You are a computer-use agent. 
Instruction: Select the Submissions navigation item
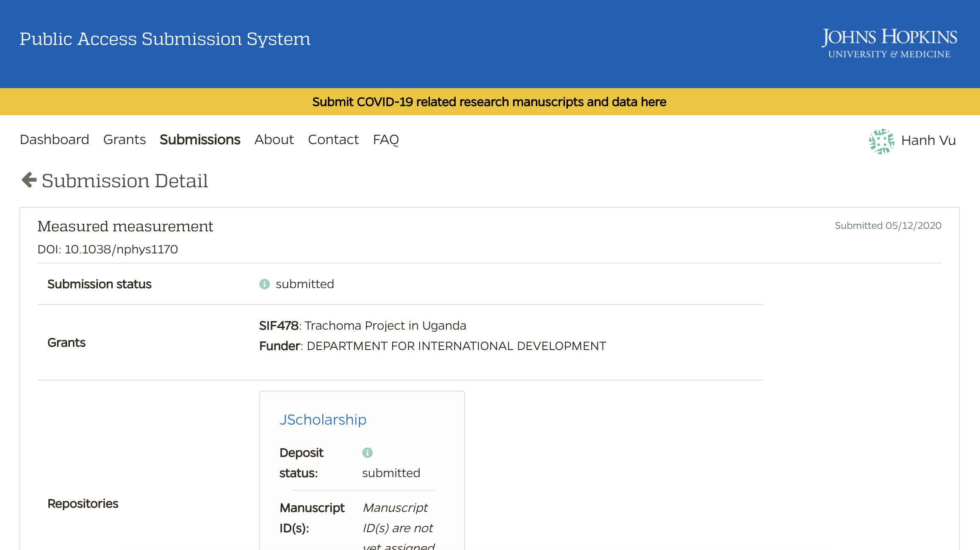200,139
